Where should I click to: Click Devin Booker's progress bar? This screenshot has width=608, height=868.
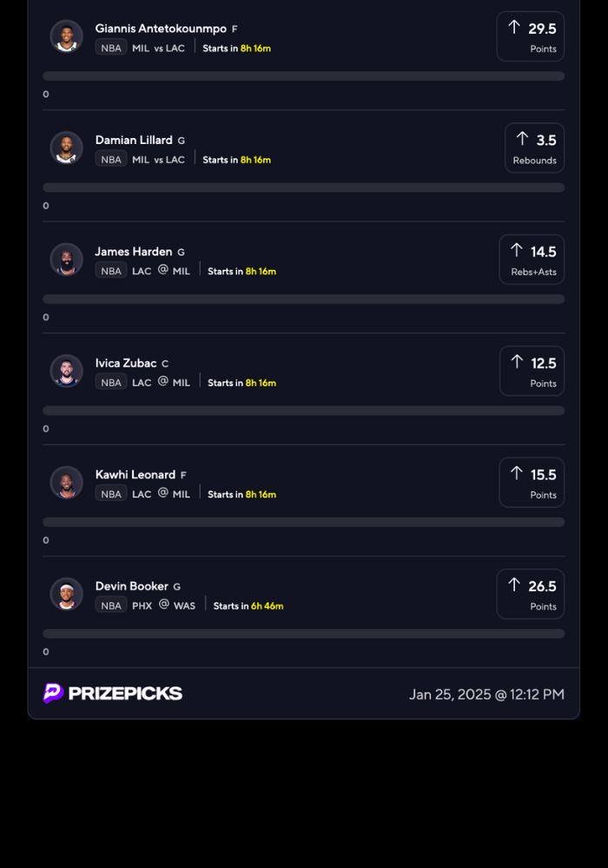pyautogui.click(x=304, y=634)
